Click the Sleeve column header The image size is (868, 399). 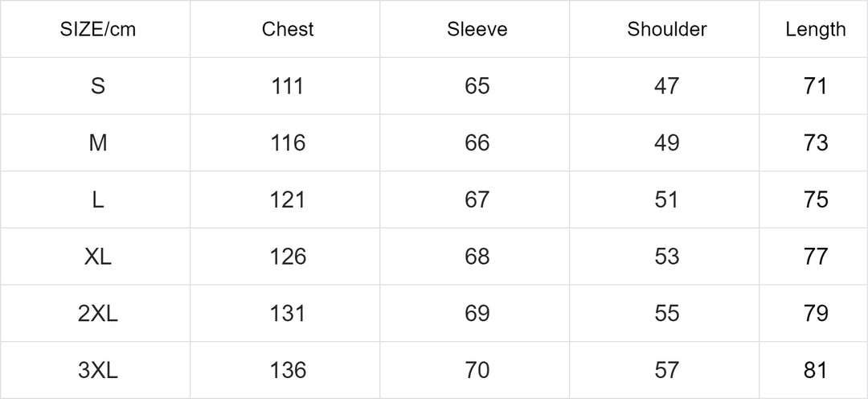pos(477,30)
